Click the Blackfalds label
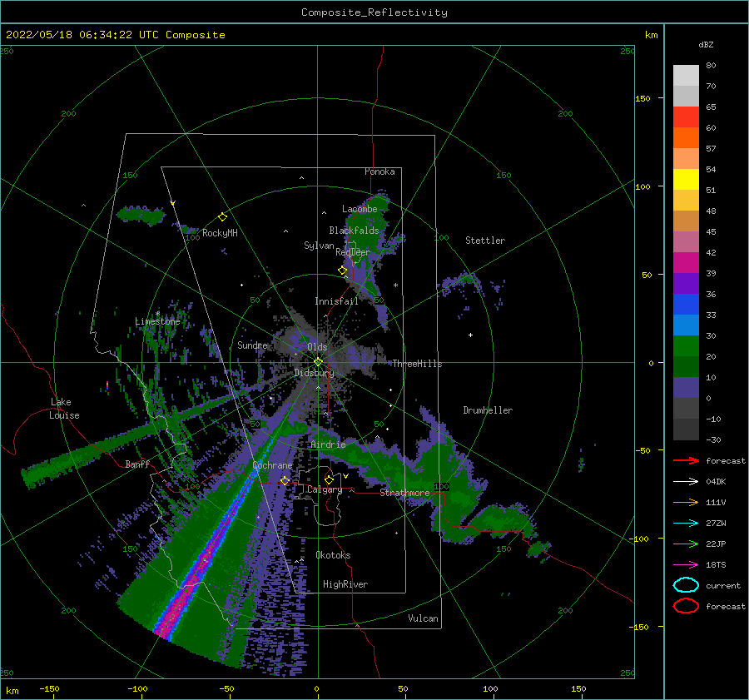Image resolution: width=749 pixels, height=700 pixels. pos(354,231)
